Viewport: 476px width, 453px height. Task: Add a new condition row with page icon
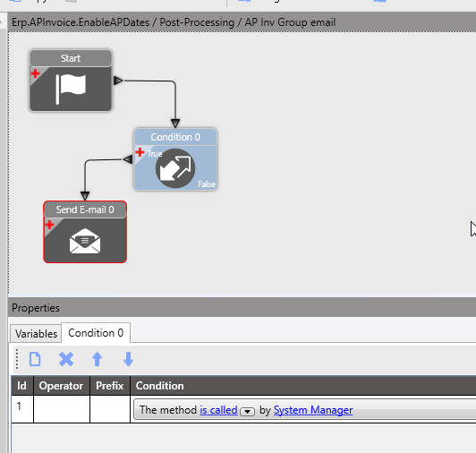35,359
